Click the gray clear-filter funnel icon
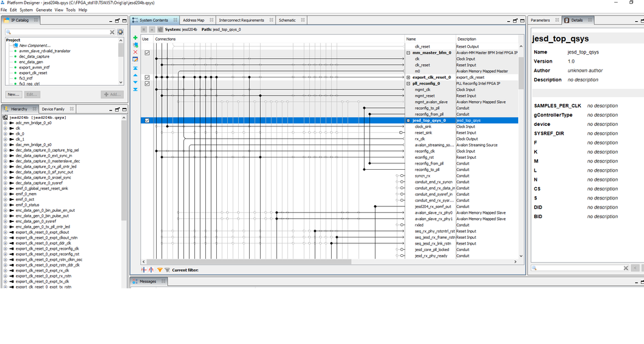 tap(167, 270)
